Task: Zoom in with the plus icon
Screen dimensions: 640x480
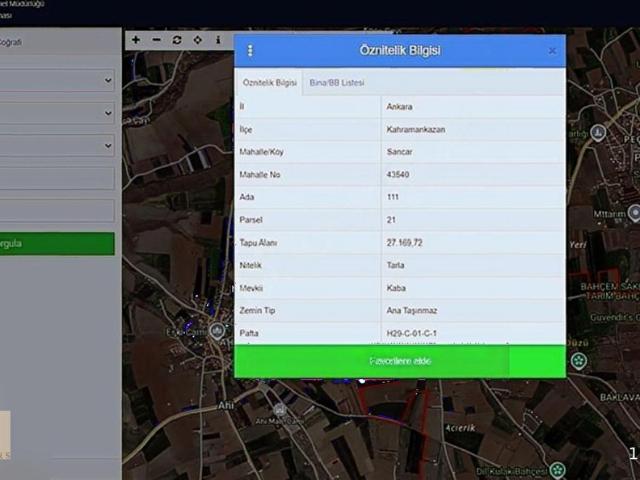Action: tap(136, 40)
